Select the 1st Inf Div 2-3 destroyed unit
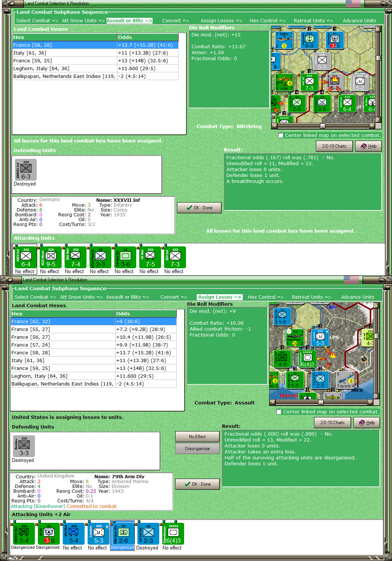Screen dimensions: 392x561 point(148,534)
